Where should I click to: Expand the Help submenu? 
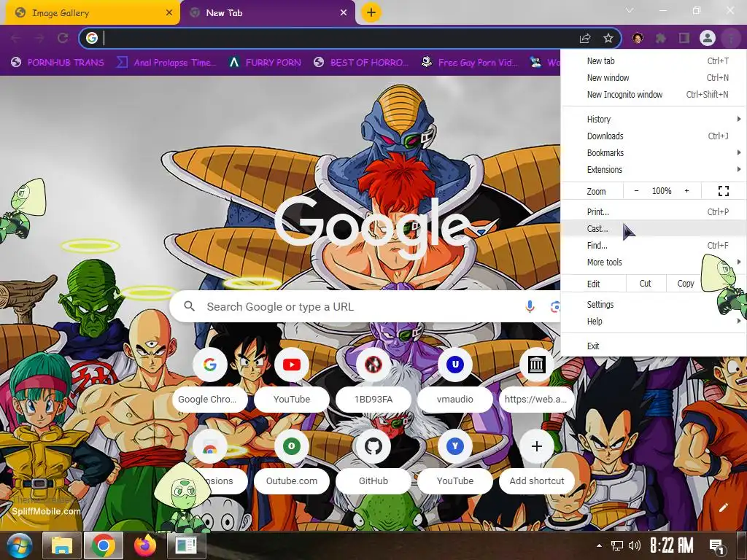tap(653, 321)
